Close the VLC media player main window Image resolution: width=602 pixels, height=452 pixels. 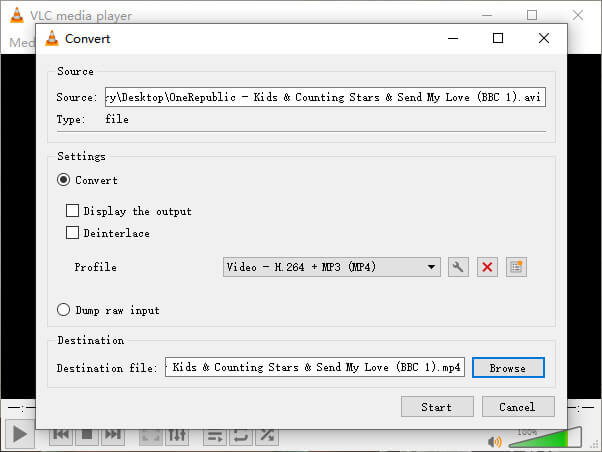[x=577, y=15]
